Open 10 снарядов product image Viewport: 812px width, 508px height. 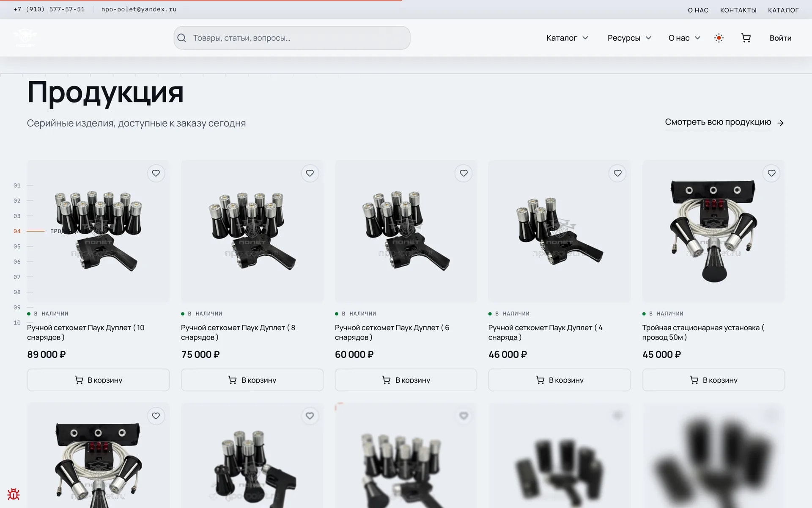(x=98, y=231)
